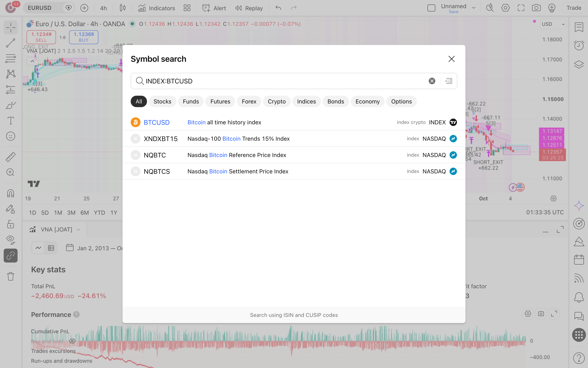Select the measure ruler tool
This screenshot has height=368, width=588.
point(10,157)
